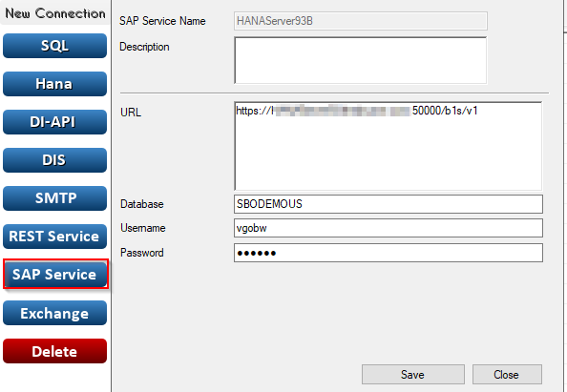Click the Password field

coord(388,253)
